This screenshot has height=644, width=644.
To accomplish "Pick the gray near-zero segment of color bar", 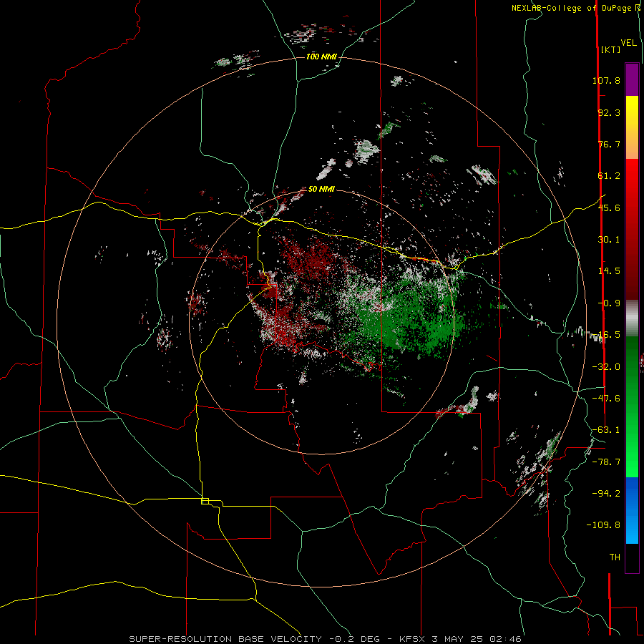I will (632, 318).
